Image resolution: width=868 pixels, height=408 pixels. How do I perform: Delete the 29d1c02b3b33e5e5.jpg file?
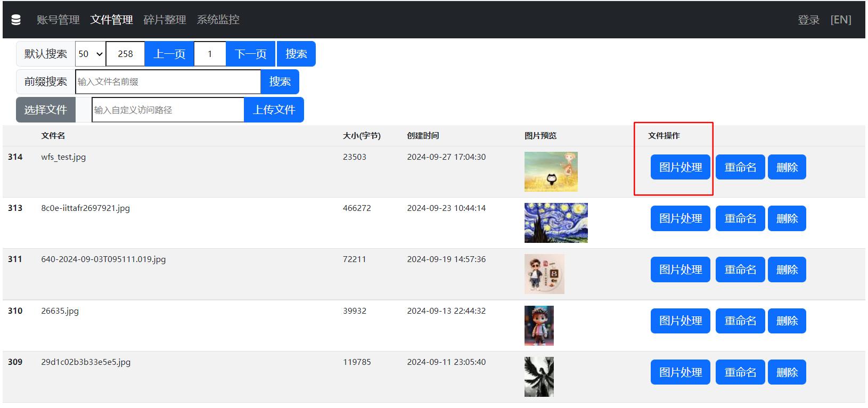[x=787, y=372]
